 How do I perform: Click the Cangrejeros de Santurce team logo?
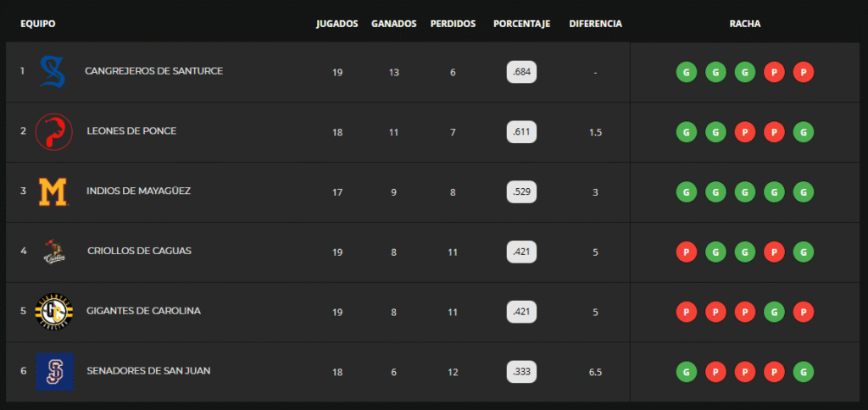[53, 72]
